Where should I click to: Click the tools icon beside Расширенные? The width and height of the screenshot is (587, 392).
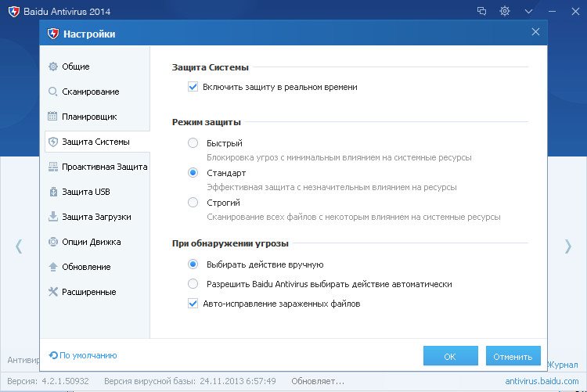[x=52, y=292]
